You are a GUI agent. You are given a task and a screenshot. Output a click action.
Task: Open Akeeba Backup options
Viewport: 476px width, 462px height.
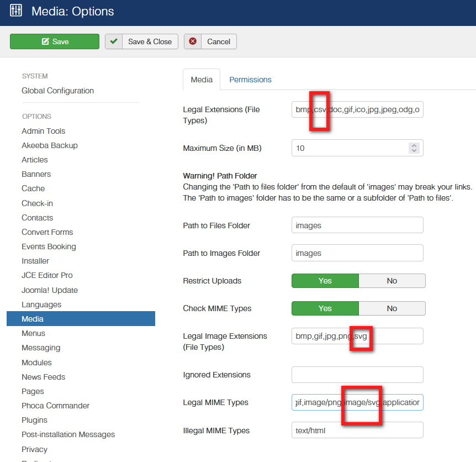(x=50, y=145)
